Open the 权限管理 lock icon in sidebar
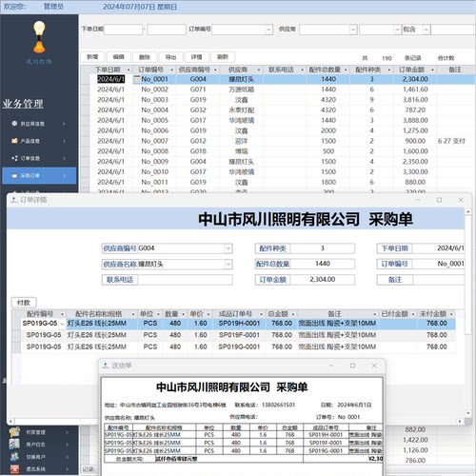 click(x=14, y=432)
